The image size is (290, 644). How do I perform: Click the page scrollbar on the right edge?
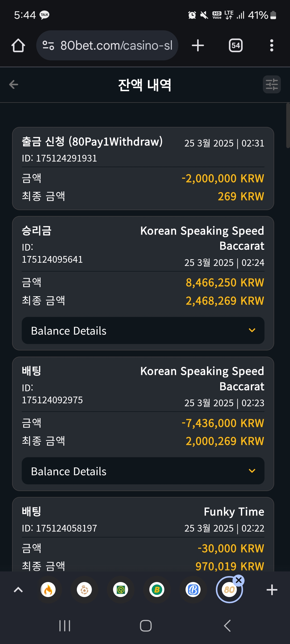click(x=288, y=125)
